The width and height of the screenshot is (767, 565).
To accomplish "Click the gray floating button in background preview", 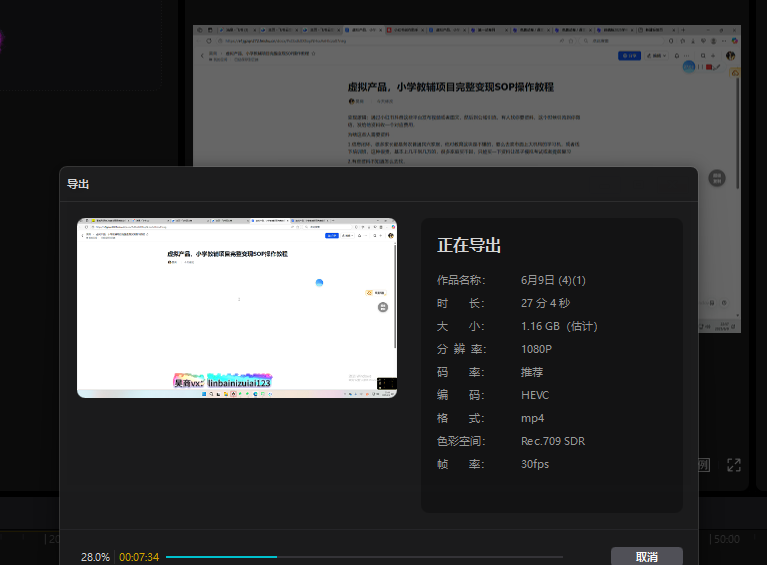I will point(716,178).
